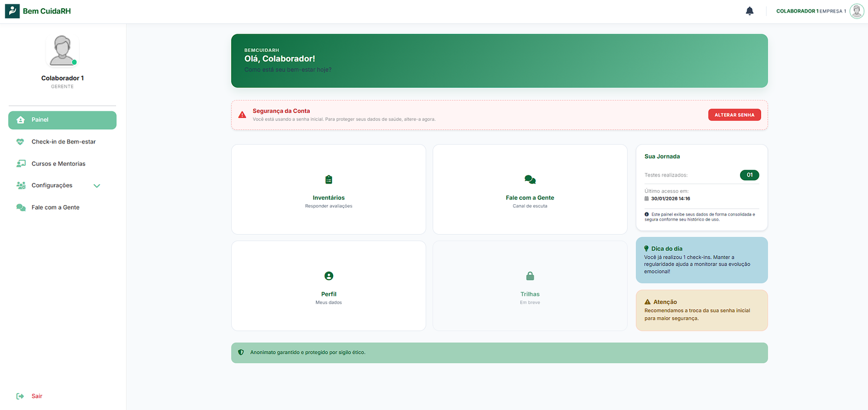The width and height of the screenshot is (868, 410).
Task: Click the Sair logout link
Action: pyautogui.click(x=37, y=396)
